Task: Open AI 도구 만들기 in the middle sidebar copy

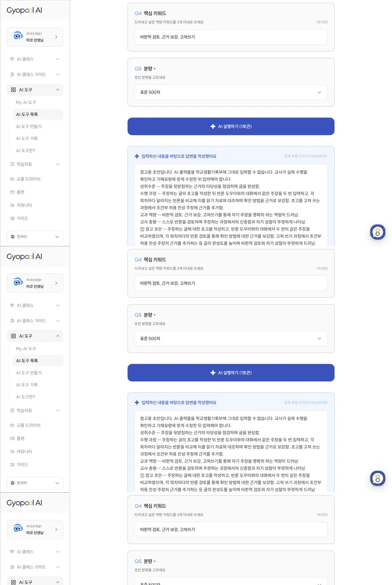Action: coord(29,372)
